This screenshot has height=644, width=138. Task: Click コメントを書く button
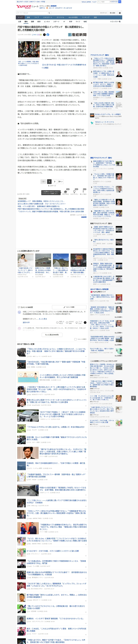pyautogui.click(x=69, y=307)
